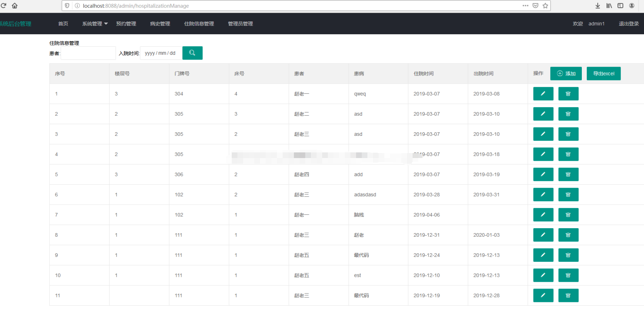Expand the 系统管理 dropdown menu
Viewport: 644px width, 321px height.
tap(95, 24)
